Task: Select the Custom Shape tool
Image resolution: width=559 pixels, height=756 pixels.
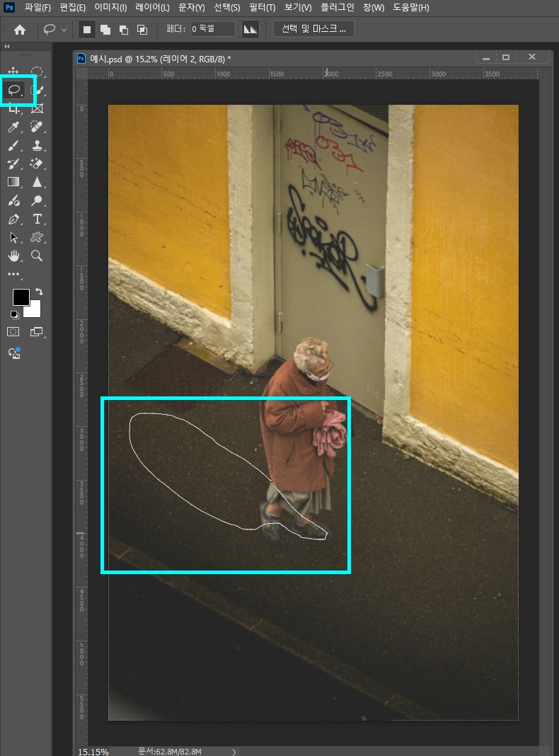Action: coord(37,237)
